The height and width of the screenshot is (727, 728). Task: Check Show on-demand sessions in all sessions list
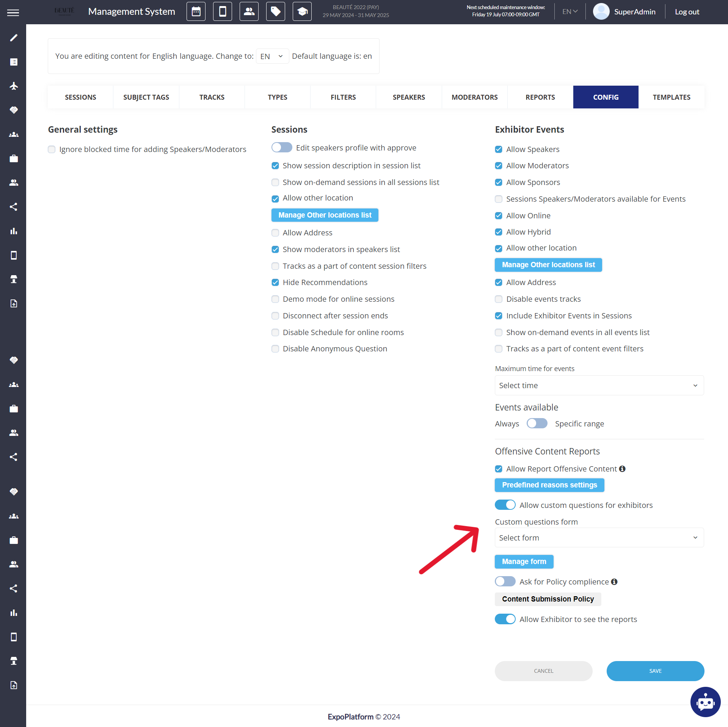[x=275, y=182]
